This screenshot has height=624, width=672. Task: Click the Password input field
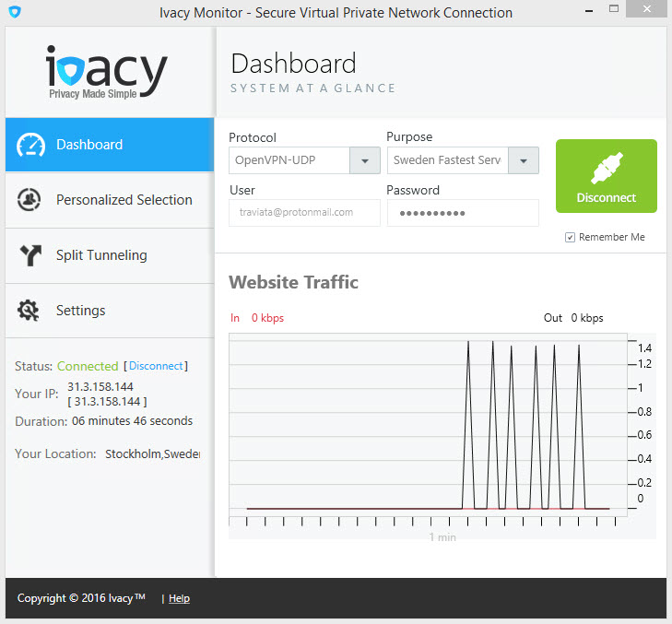point(463,213)
